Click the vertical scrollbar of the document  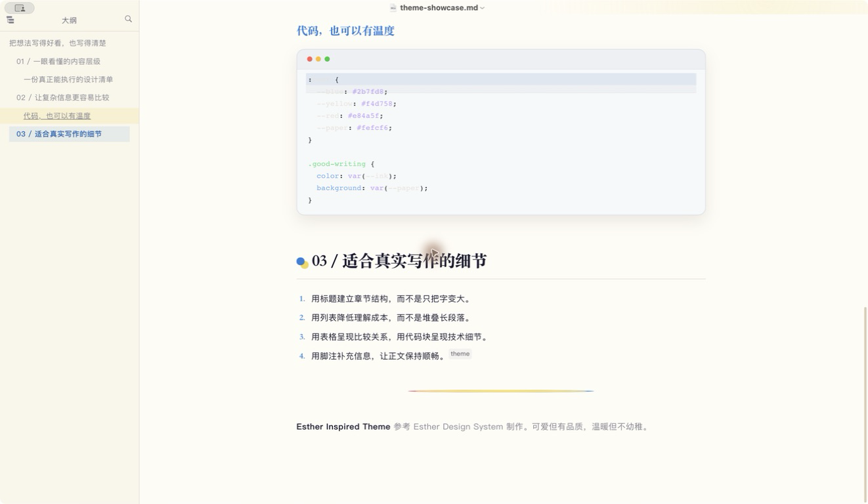865,404
